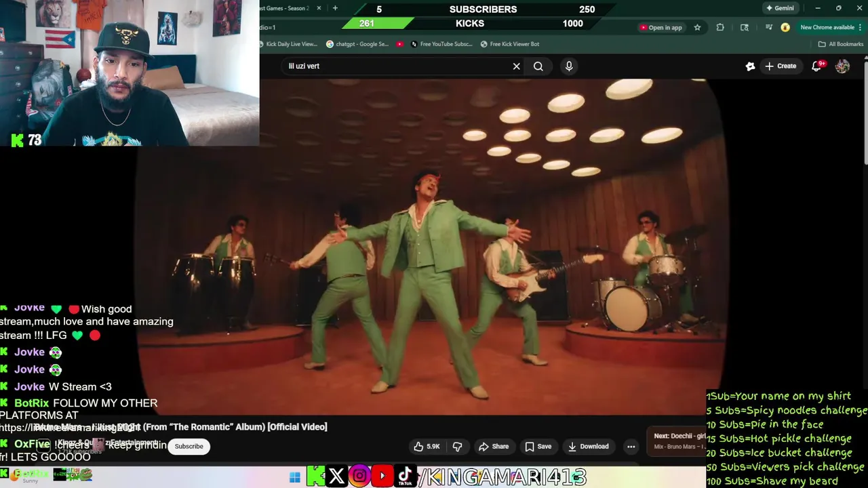This screenshot has width=868, height=488.
Task: Bookmark this page with the star icon
Action: point(697,28)
